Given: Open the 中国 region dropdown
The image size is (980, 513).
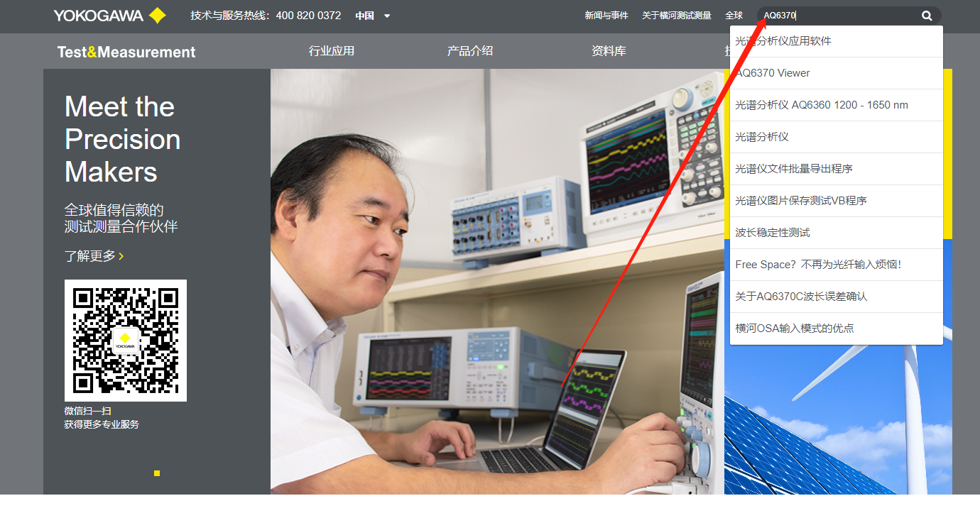Looking at the screenshot, I should click(363, 15).
